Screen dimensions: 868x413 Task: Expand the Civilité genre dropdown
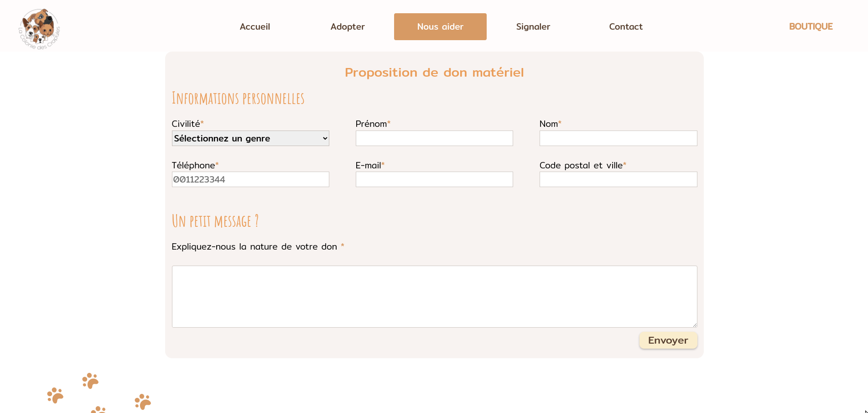tap(250, 138)
